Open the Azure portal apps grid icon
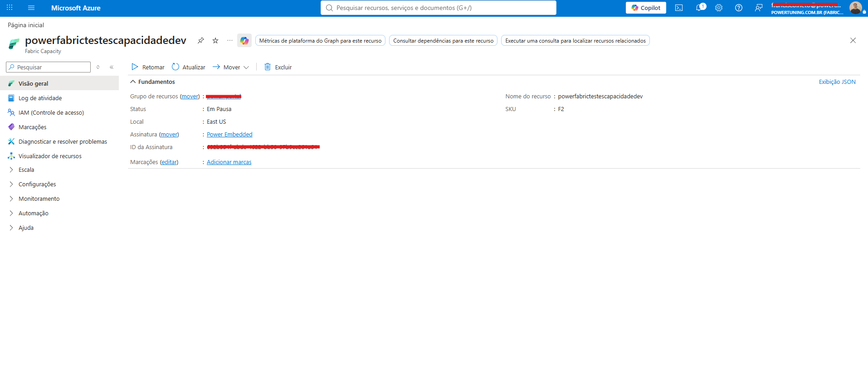868x373 pixels. coord(10,8)
